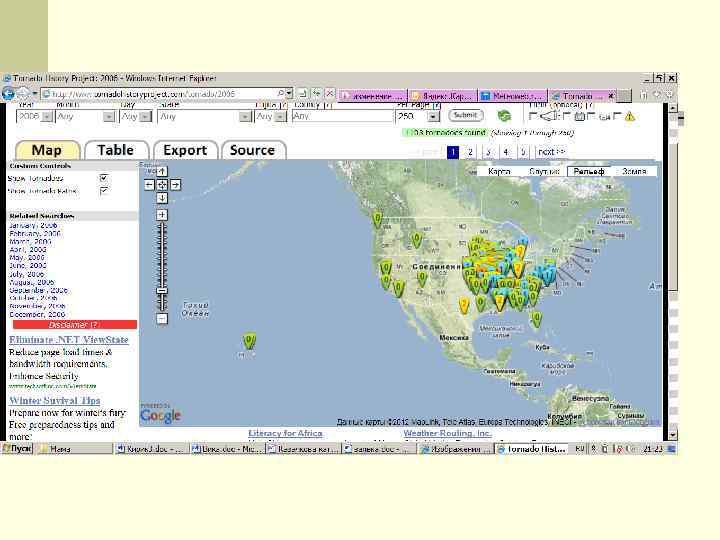Select the Рельеф terrain map type
This screenshot has height=540, width=720.
coord(589,171)
